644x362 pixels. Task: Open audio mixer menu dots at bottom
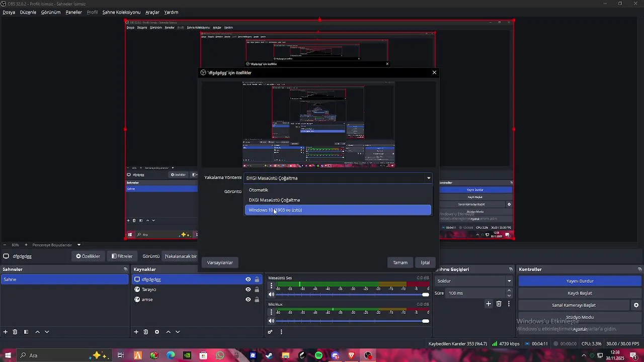point(281,332)
